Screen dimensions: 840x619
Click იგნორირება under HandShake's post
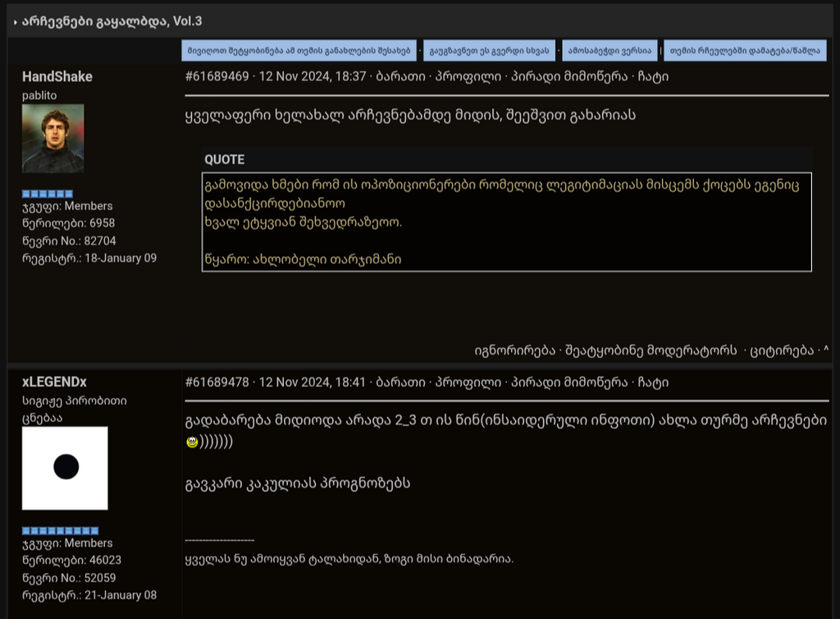pyautogui.click(x=515, y=351)
